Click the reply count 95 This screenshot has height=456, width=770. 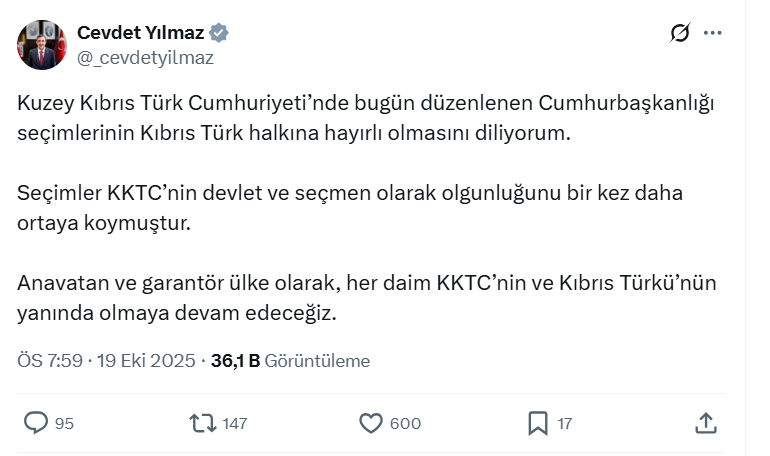(x=64, y=424)
